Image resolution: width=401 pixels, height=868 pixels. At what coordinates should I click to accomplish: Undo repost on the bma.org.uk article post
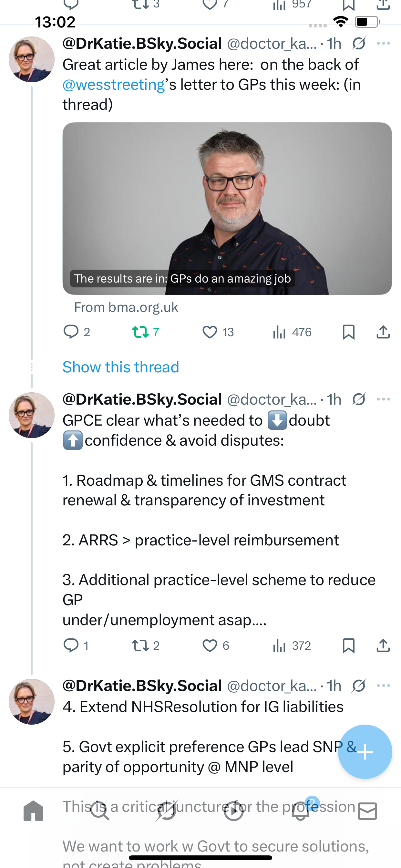click(140, 332)
